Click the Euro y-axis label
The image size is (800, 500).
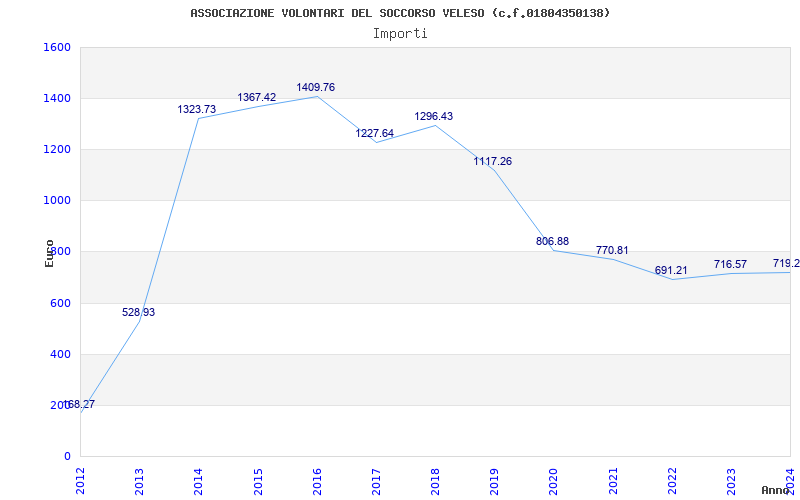(x=49, y=253)
